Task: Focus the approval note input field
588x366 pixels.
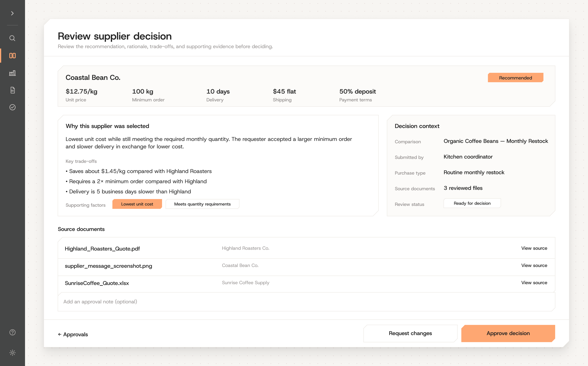Action: coord(306,302)
